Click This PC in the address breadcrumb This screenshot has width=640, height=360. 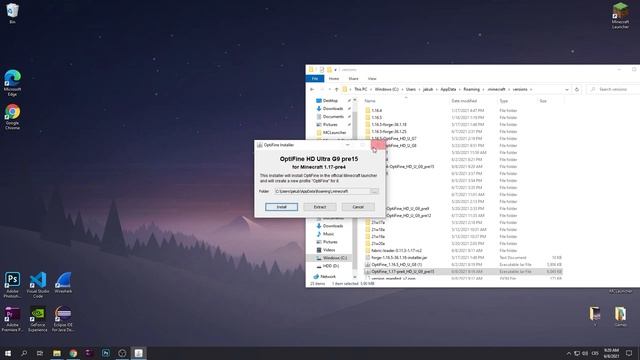360,89
